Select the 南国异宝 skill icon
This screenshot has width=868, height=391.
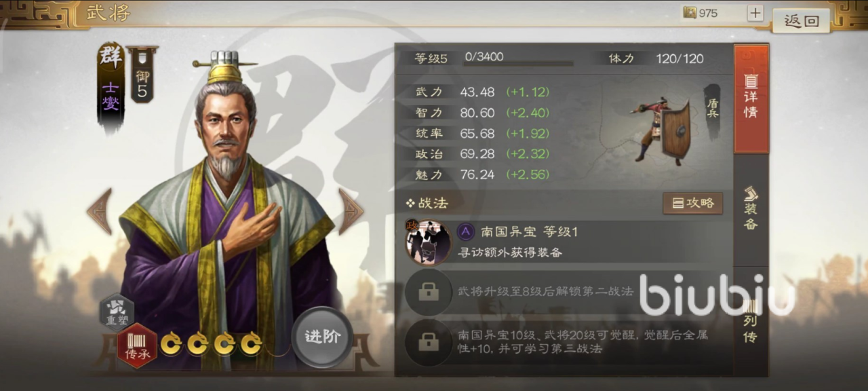tap(428, 242)
